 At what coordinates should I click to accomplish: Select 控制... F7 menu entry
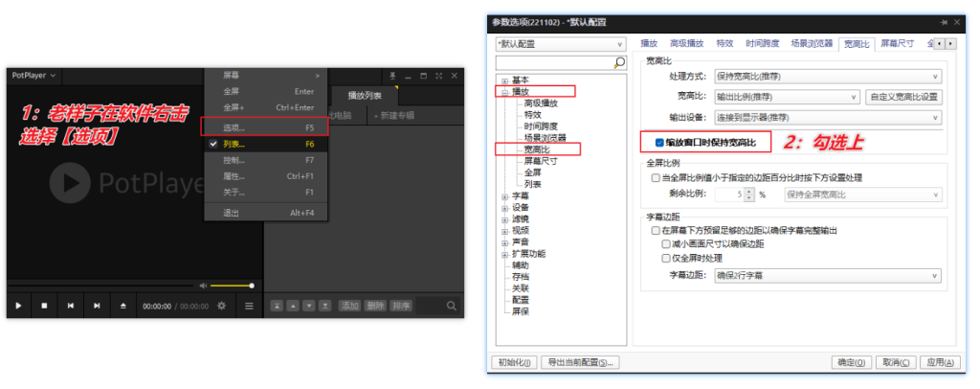[x=266, y=160]
